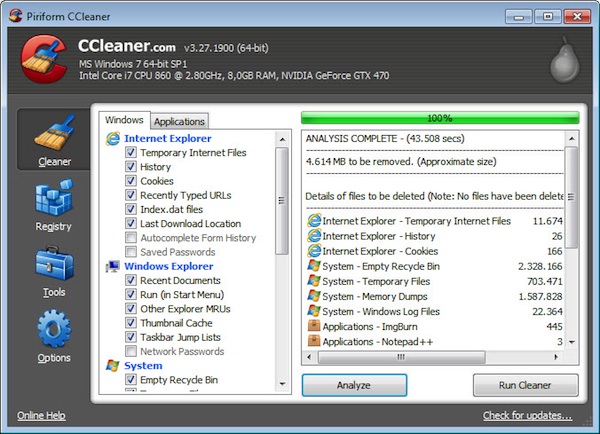Click IE icon beside Internet Explorer - History result
Image resolution: width=600 pixels, height=434 pixels.
[314, 236]
